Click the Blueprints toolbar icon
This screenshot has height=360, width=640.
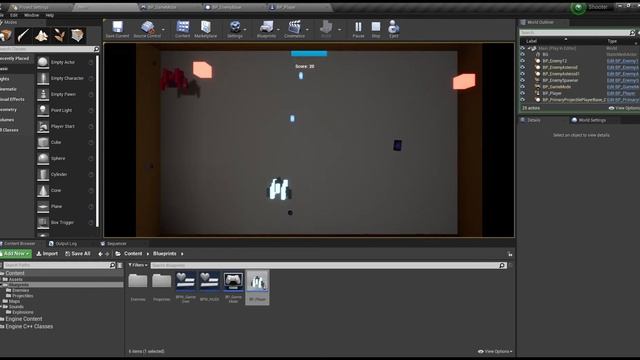[x=266, y=29]
